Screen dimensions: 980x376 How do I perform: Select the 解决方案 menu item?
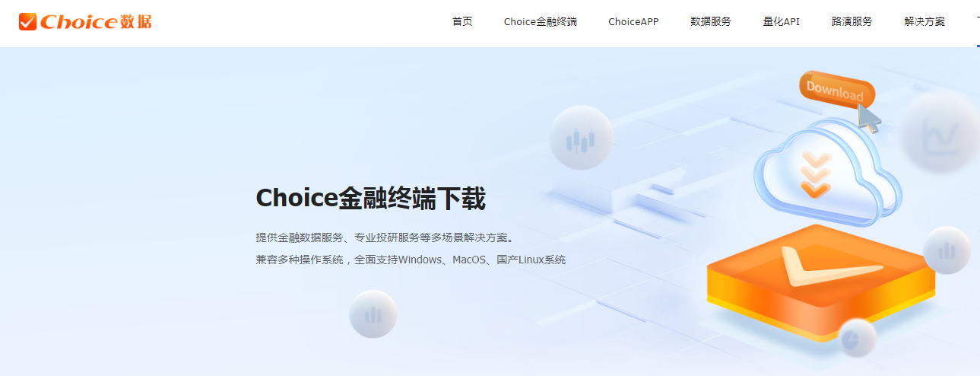(924, 21)
